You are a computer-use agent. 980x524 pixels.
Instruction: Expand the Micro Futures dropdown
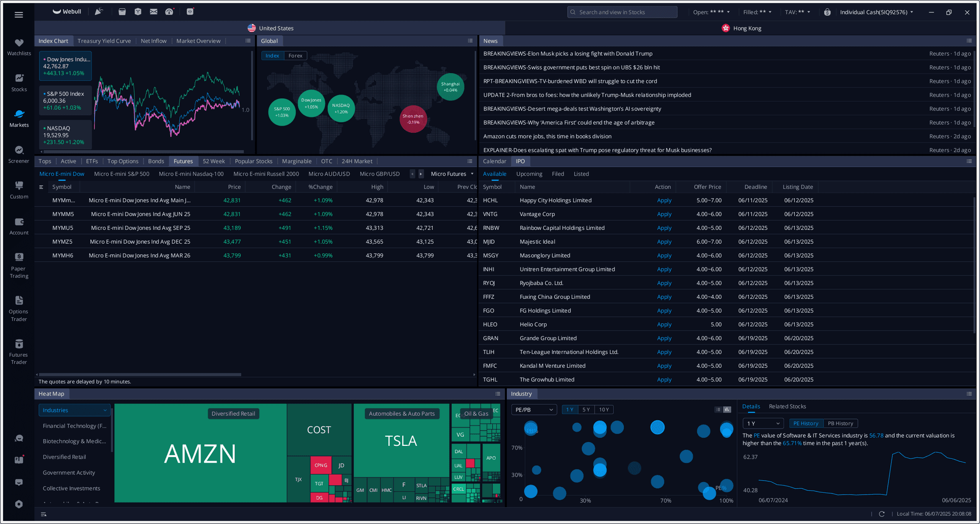pyautogui.click(x=452, y=174)
